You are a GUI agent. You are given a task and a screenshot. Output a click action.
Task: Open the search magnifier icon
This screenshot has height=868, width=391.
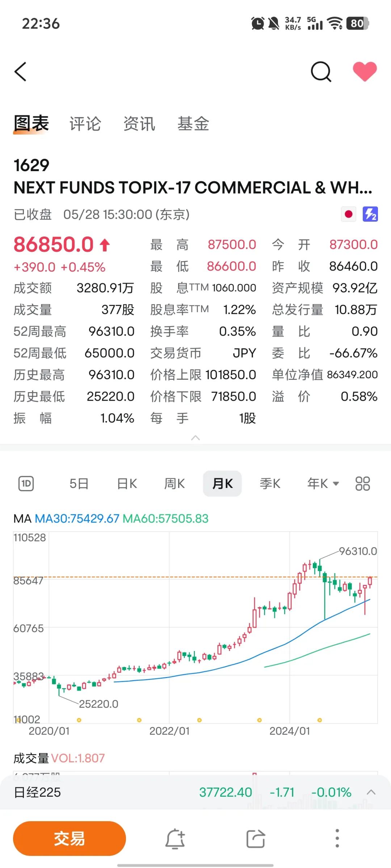tap(321, 72)
